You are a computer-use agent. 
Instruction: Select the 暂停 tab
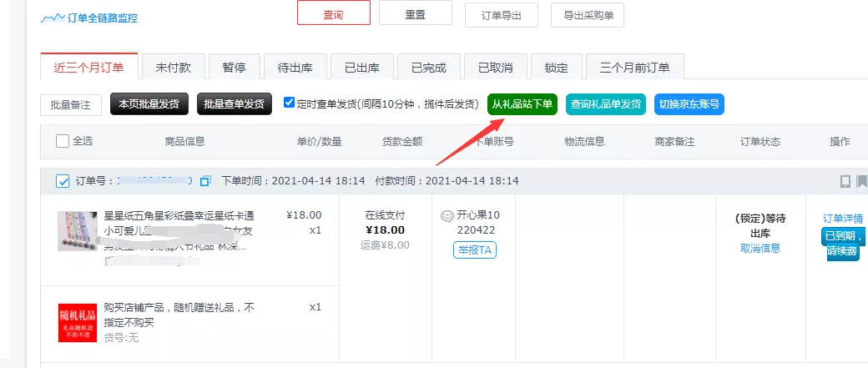tap(235, 68)
